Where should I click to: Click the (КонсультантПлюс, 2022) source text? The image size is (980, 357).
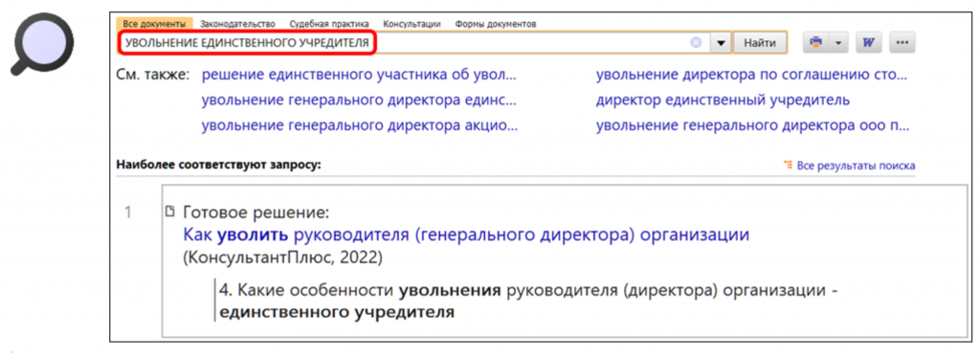[x=283, y=257]
